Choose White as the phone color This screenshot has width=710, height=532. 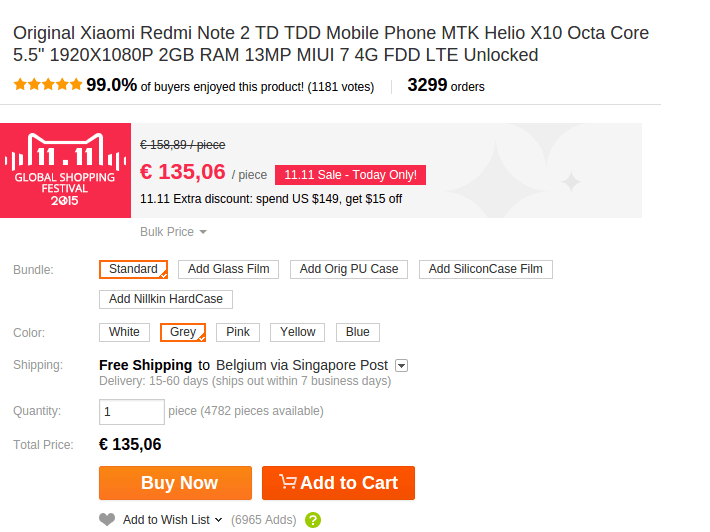124,332
